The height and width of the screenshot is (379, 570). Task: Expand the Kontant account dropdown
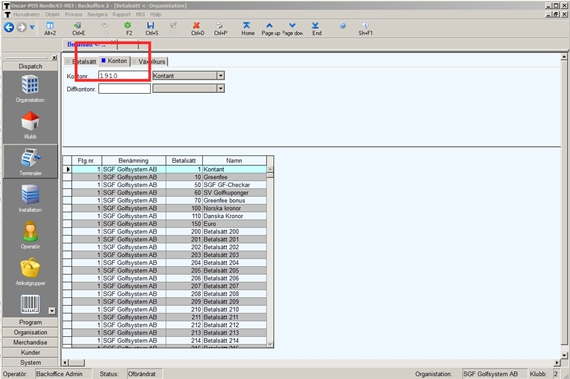coord(220,76)
